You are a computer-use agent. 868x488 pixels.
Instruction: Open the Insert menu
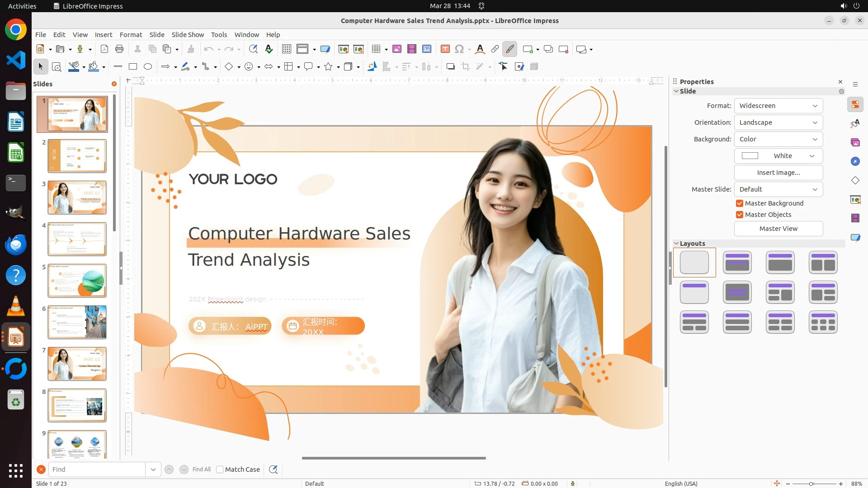(104, 35)
